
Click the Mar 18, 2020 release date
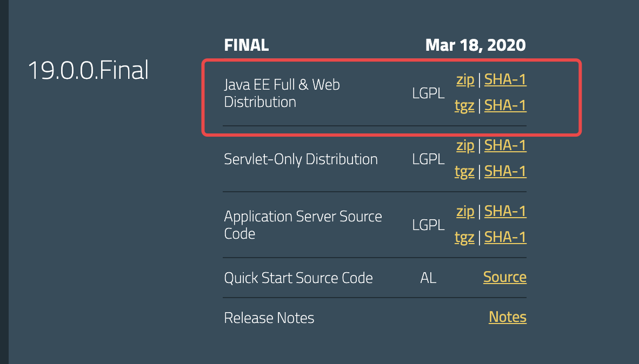[x=475, y=45]
